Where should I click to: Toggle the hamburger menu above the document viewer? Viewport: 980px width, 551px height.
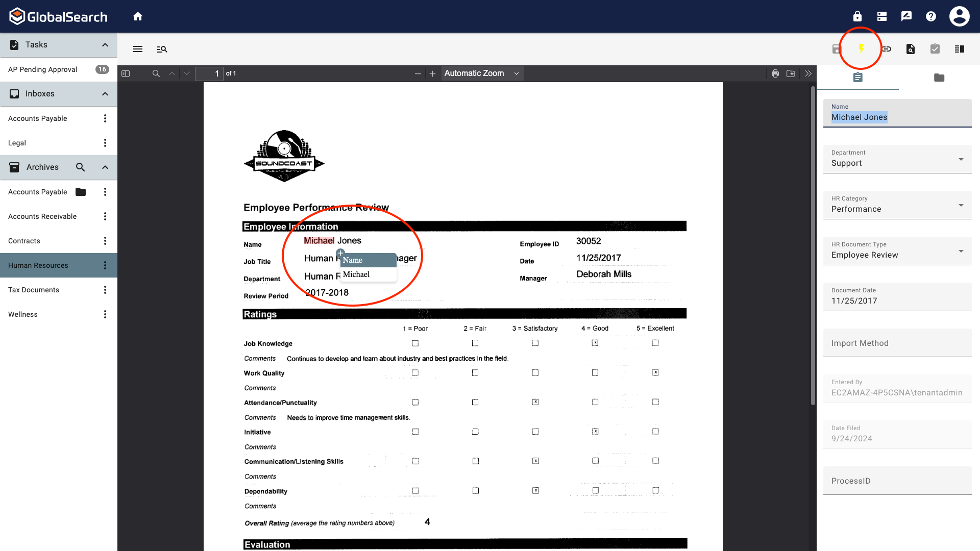pos(137,49)
